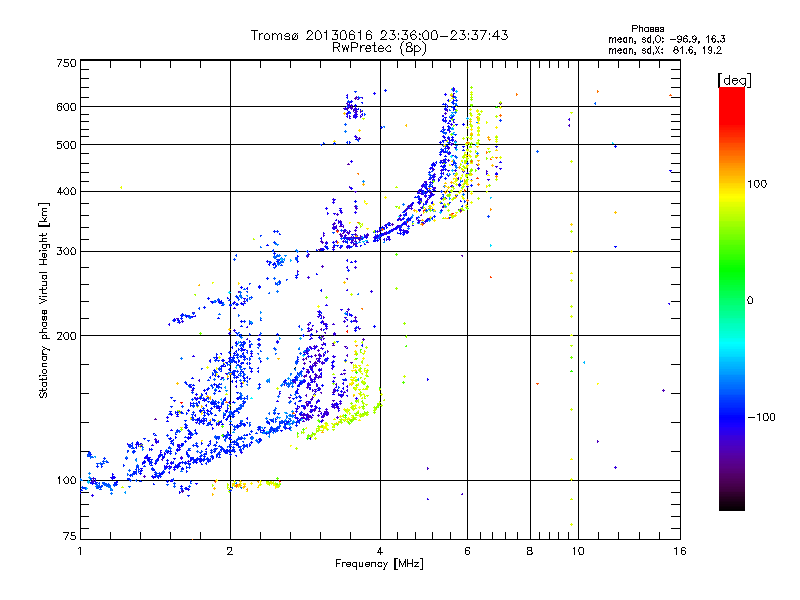Click the colorbar label '-100'
The image size is (800, 600).
(x=762, y=417)
